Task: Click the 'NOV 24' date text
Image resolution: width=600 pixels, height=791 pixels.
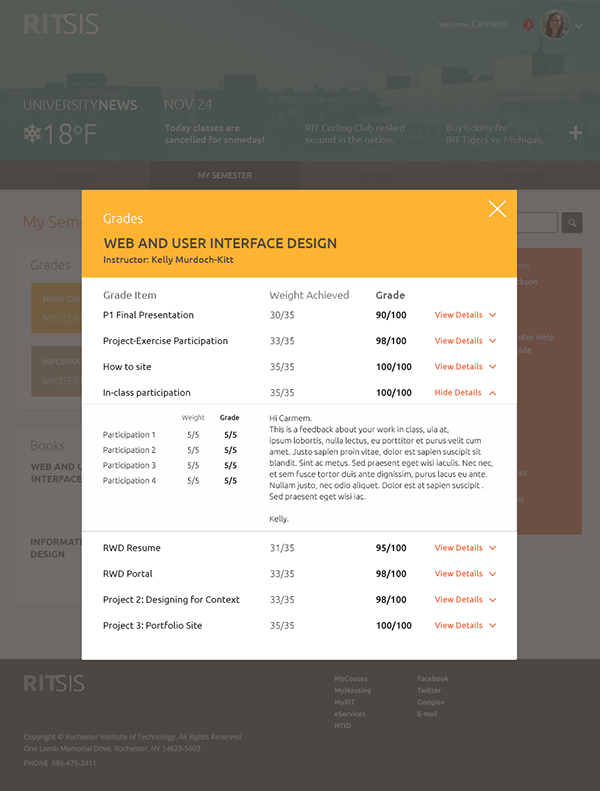Action: click(188, 105)
